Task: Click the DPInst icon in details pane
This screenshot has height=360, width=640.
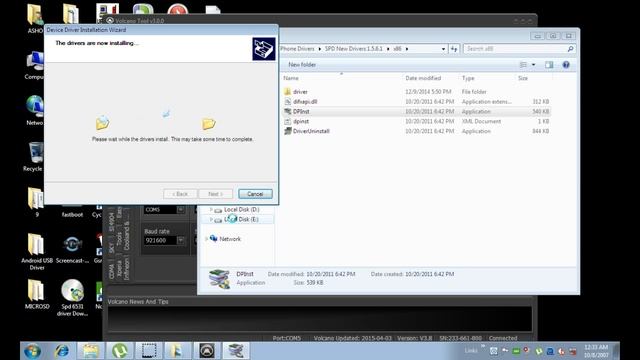Action: (219, 279)
